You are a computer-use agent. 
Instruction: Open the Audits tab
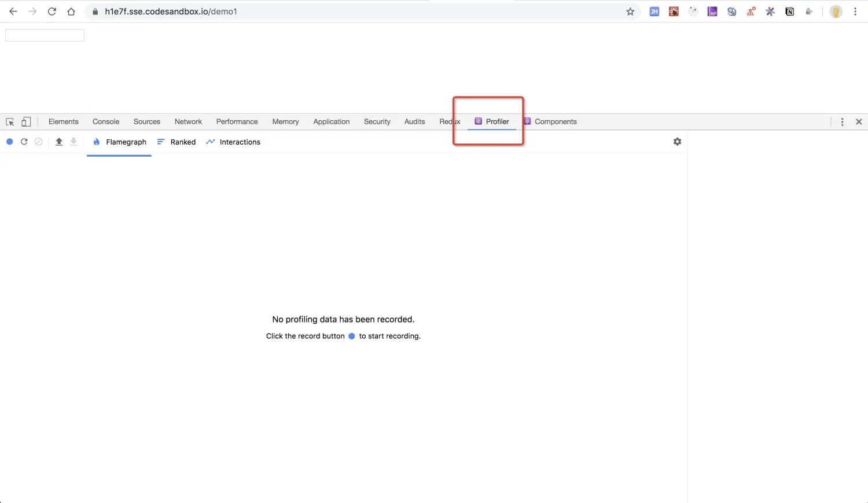point(415,122)
